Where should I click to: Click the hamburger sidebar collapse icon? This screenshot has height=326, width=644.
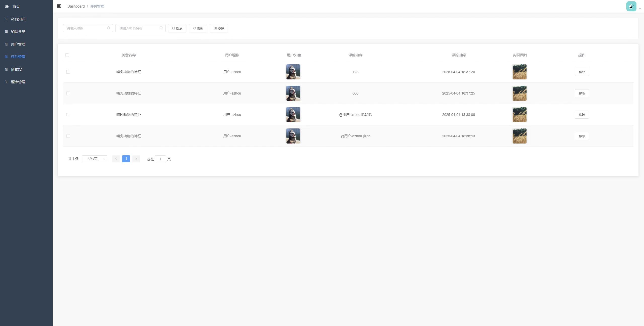[59, 6]
